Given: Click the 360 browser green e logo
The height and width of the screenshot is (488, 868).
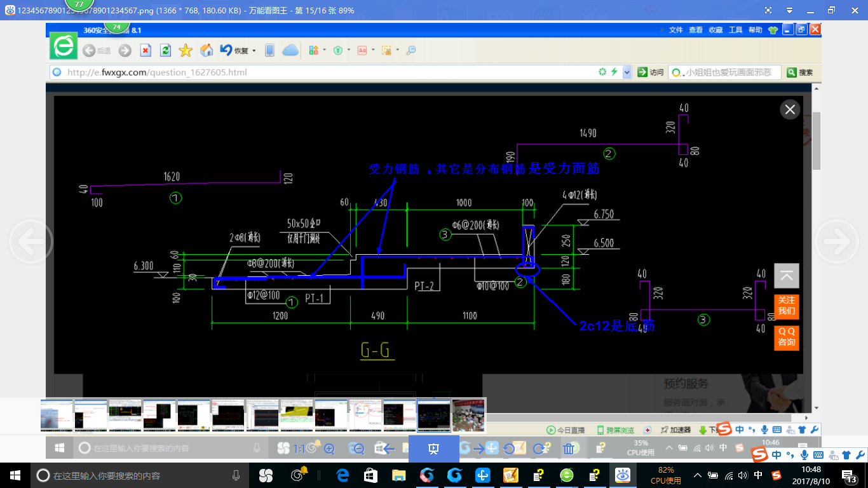Looking at the screenshot, I should click(64, 47).
